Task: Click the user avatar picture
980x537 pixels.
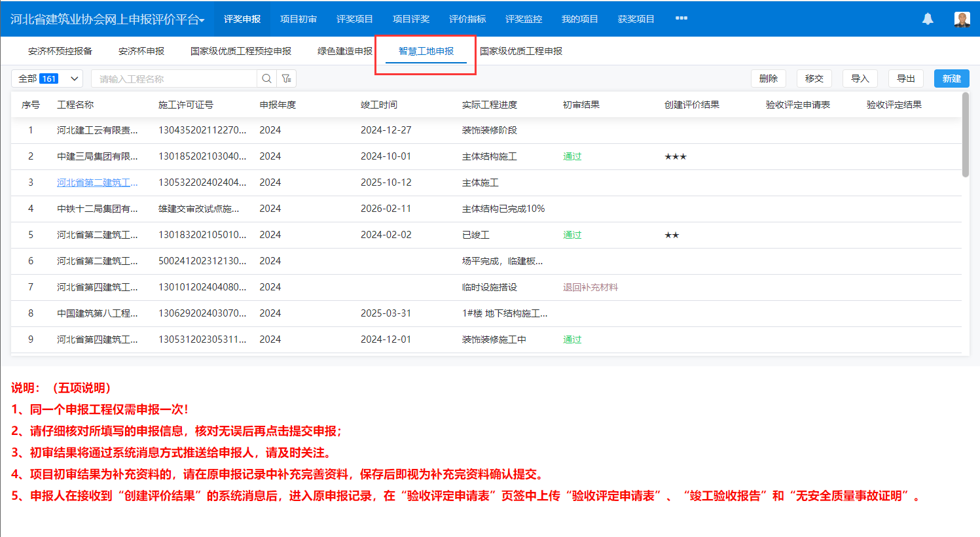Action: pos(962,19)
